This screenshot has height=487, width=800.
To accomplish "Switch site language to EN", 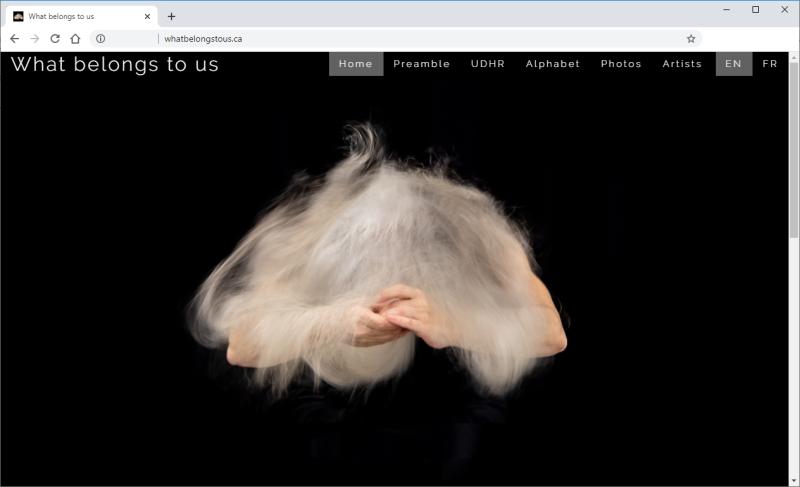I will click(734, 64).
